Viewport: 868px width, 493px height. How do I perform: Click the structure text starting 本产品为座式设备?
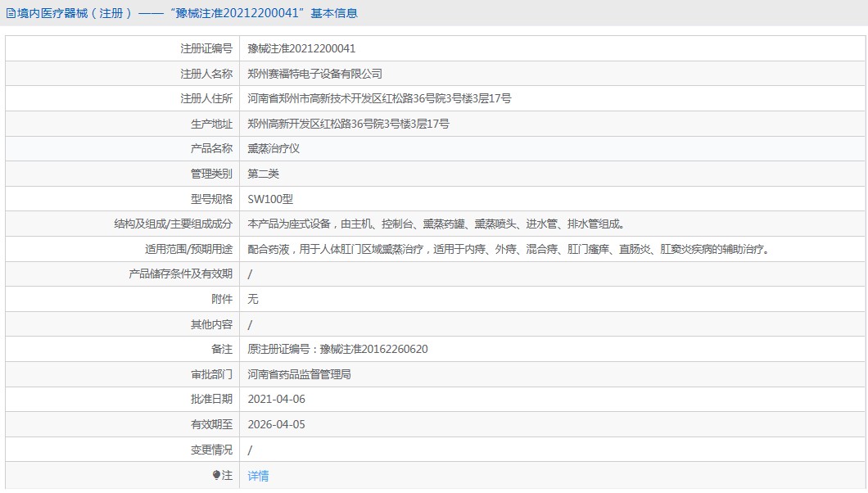pos(436,224)
